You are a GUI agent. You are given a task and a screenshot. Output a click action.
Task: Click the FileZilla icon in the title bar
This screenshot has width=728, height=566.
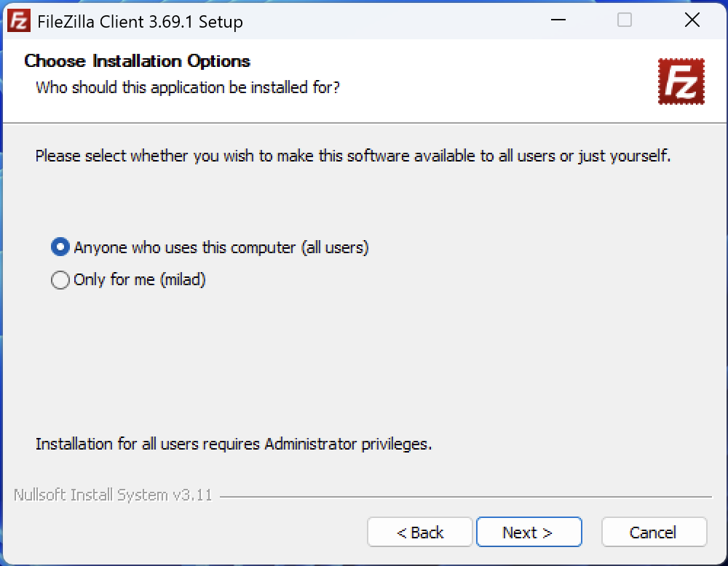(19, 21)
